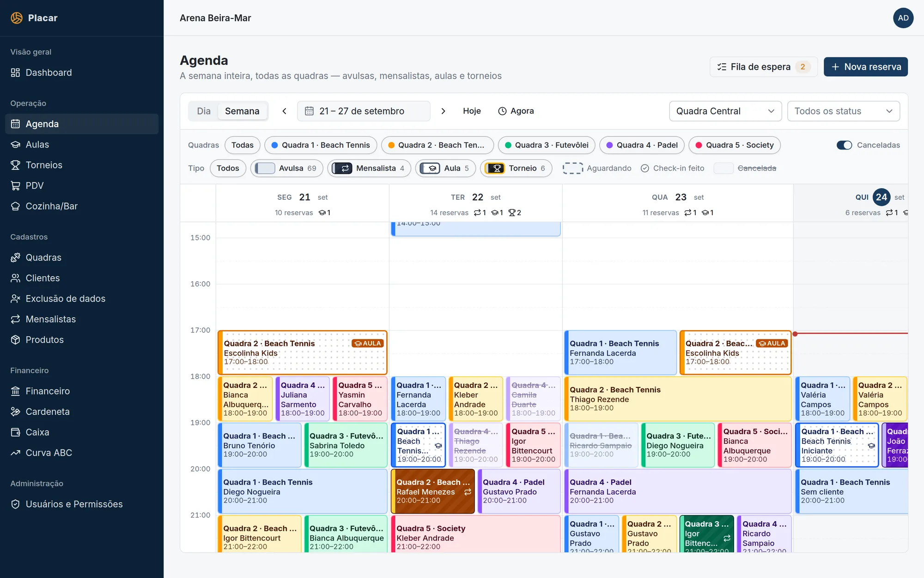Open Usuários e Permissões

(x=82, y=504)
